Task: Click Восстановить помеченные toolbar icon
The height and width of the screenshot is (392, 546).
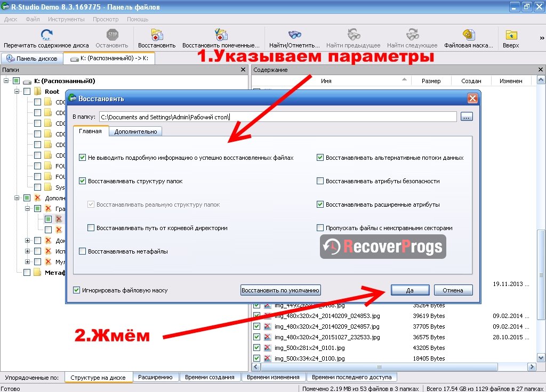Action: [x=221, y=35]
